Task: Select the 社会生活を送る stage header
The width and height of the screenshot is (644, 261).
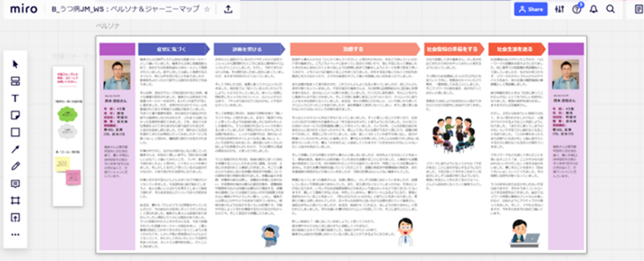Action: pos(517,49)
